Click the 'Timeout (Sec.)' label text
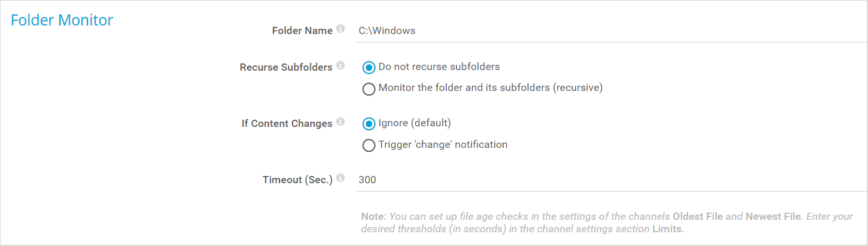 coord(298,180)
